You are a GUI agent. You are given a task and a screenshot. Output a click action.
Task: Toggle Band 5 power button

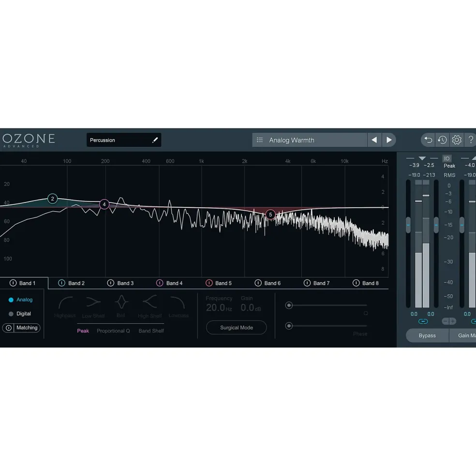pyautogui.click(x=209, y=283)
